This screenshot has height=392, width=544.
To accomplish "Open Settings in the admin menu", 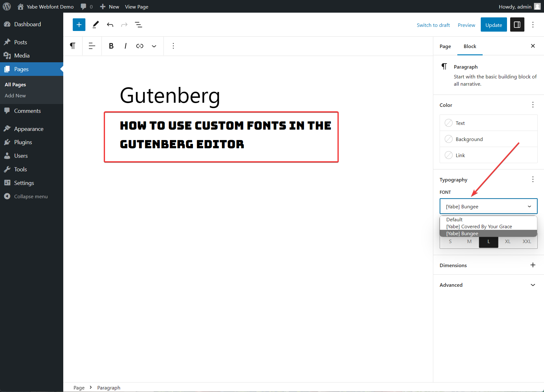I will (x=32, y=183).
